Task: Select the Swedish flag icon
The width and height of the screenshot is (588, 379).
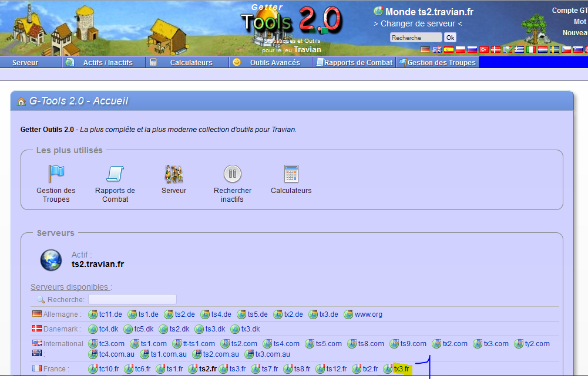Action: point(555,49)
